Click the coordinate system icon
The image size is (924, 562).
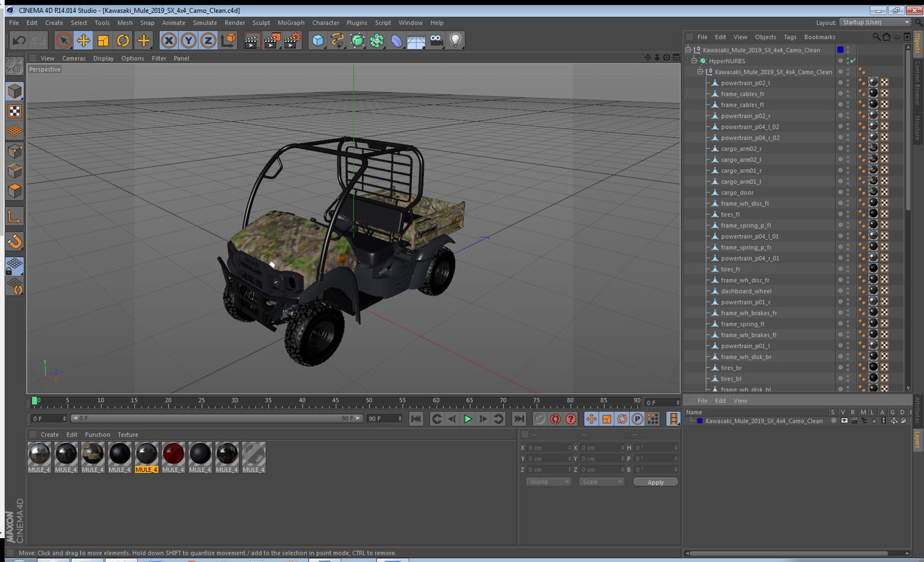tap(228, 40)
